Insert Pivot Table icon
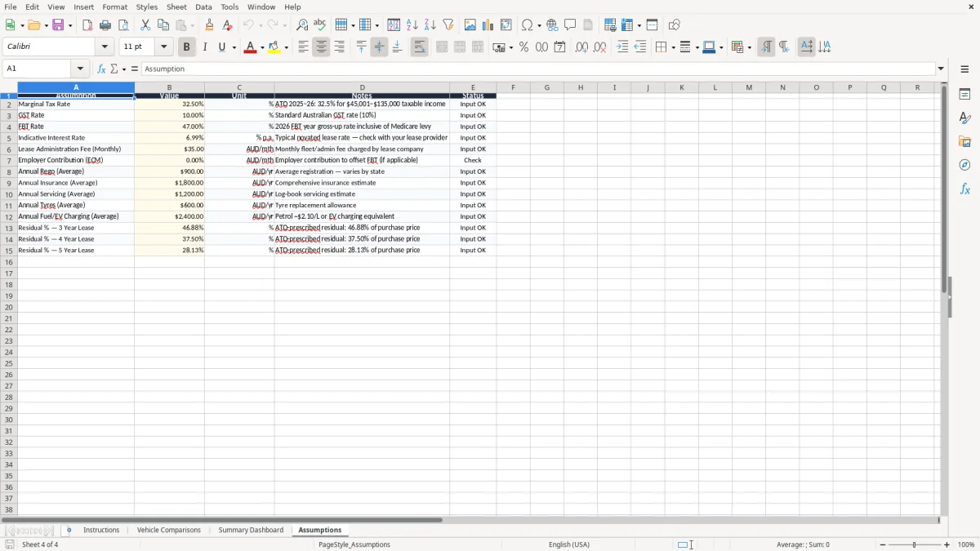980x551 pixels. coord(506,25)
